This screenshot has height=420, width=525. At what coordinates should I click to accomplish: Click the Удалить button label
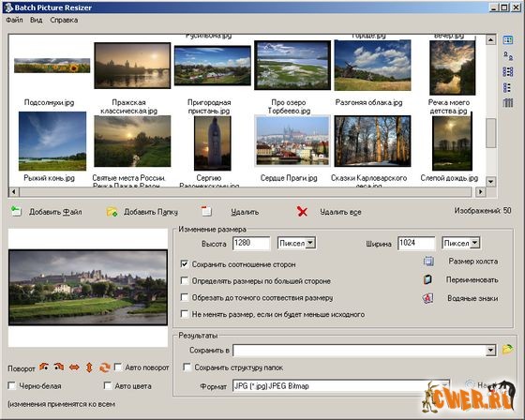point(245,212)
